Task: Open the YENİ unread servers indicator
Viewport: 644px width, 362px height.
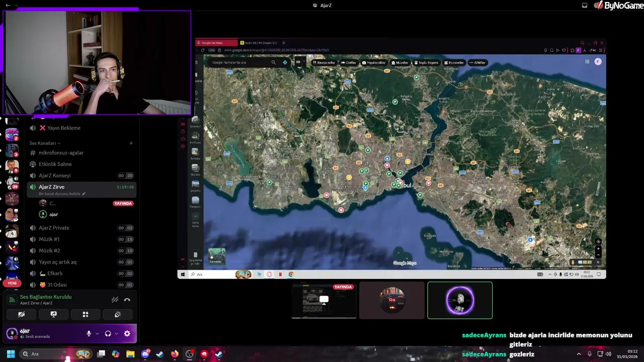Action: tap(12, 283)
